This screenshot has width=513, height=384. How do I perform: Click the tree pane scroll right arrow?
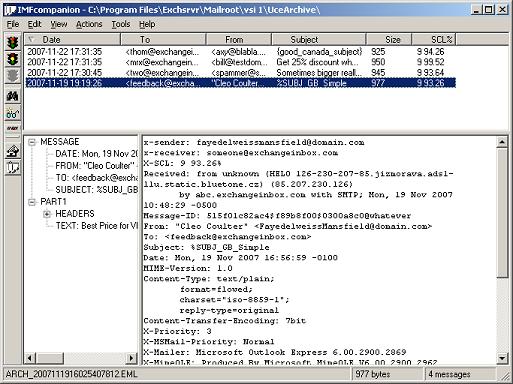coord(131,358)
